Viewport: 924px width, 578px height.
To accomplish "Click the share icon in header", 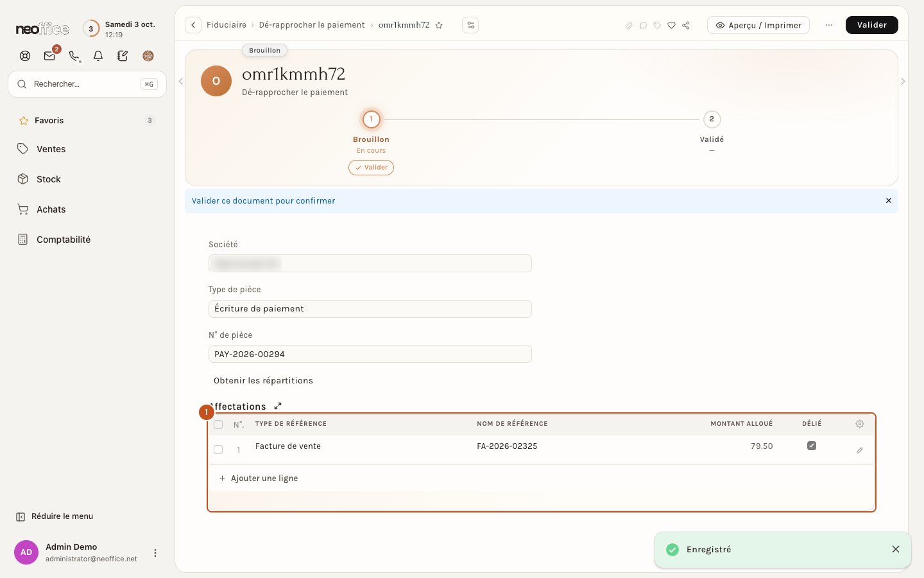I will 686,26.
